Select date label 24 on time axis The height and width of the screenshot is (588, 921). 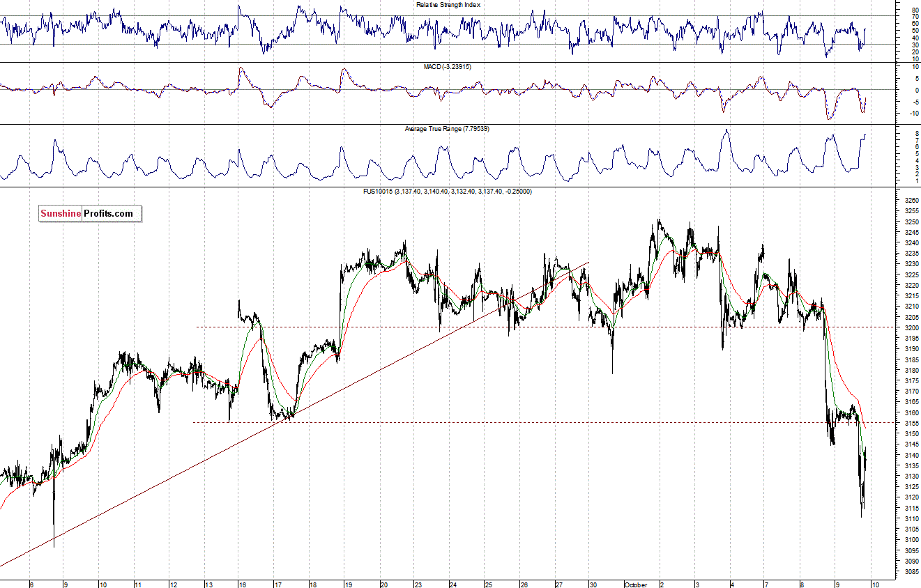point(453,584)
